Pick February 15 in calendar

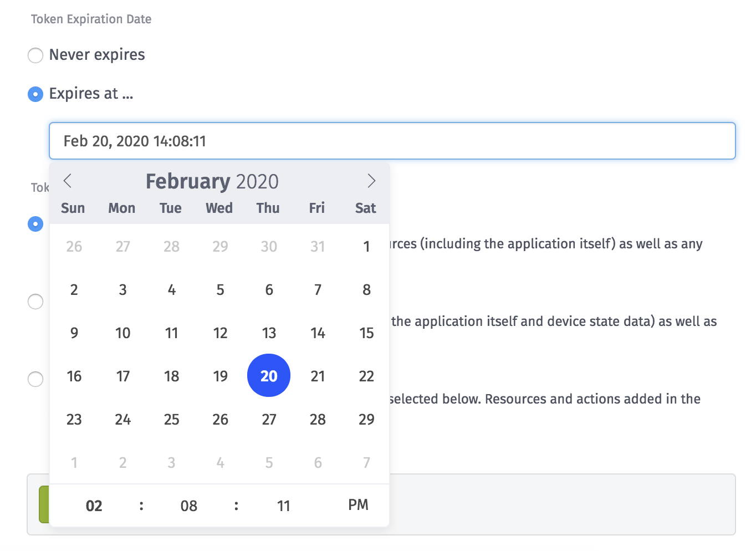(x=366, y=333)
